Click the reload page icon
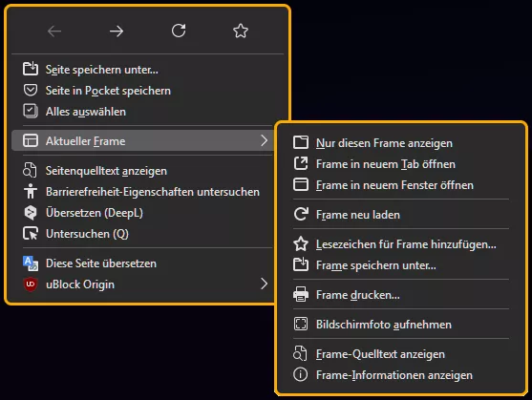The image size is (532, 400). (179, 31)
